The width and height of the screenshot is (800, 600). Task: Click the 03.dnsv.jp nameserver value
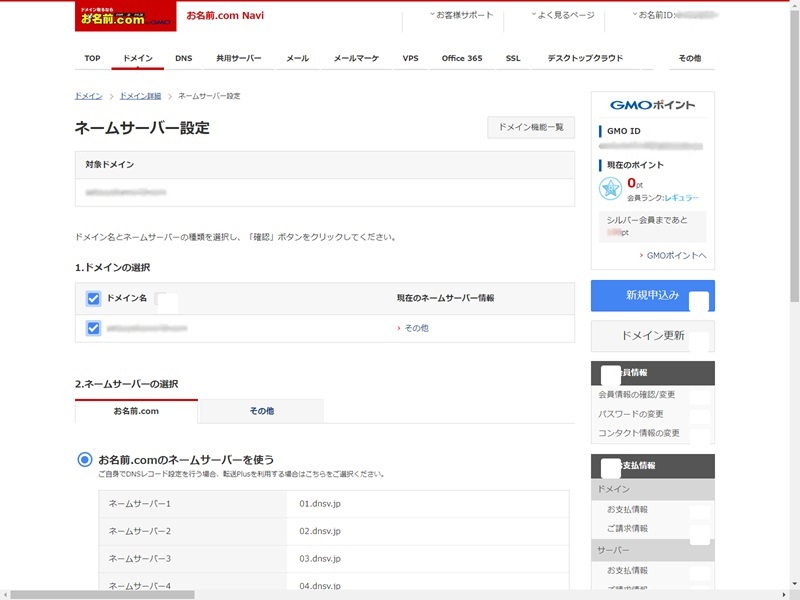(320, 559)
